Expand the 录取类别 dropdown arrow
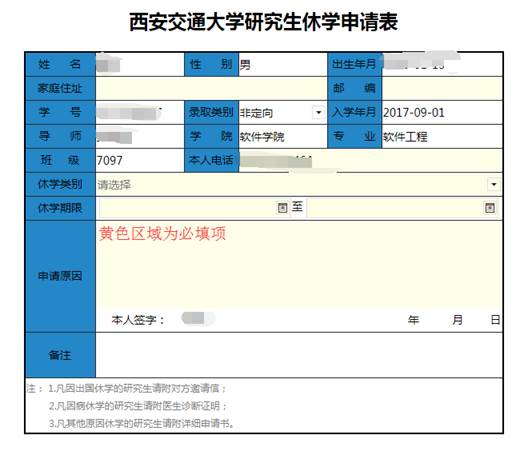Image resolution: width=528 pixels, height=459 pixels. click(319, 112)
